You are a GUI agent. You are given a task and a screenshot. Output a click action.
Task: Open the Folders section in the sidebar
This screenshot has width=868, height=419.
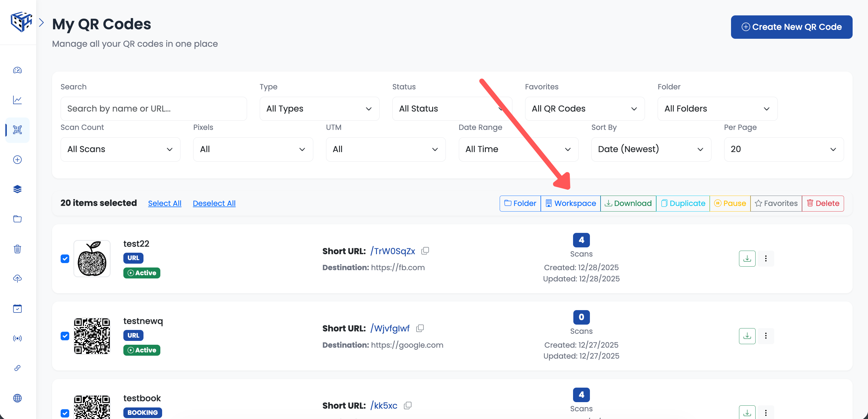click(17, 219)
